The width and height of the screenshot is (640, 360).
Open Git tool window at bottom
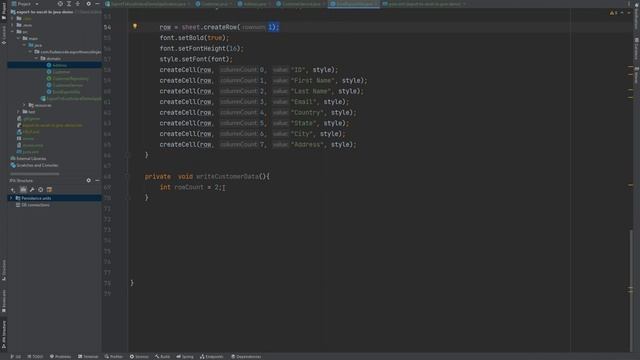point(16,356)
